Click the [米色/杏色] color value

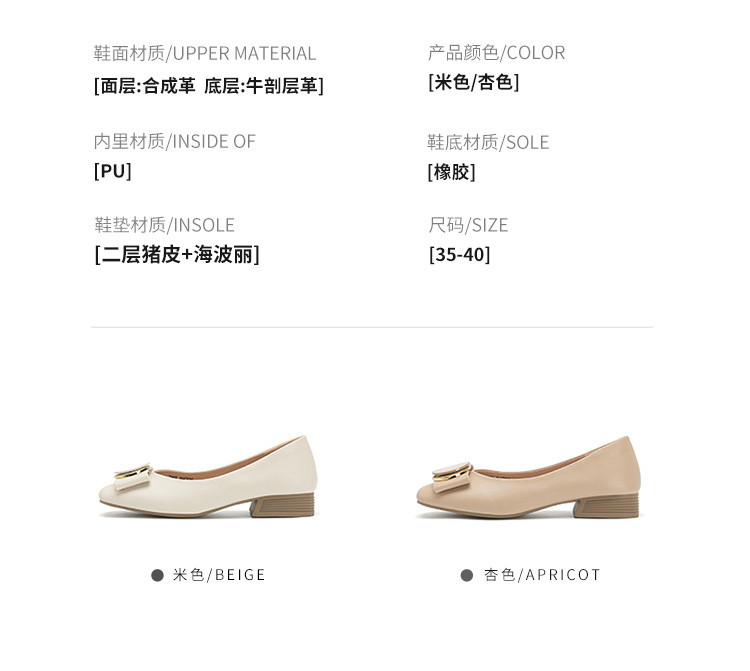(x=474, y=82)
